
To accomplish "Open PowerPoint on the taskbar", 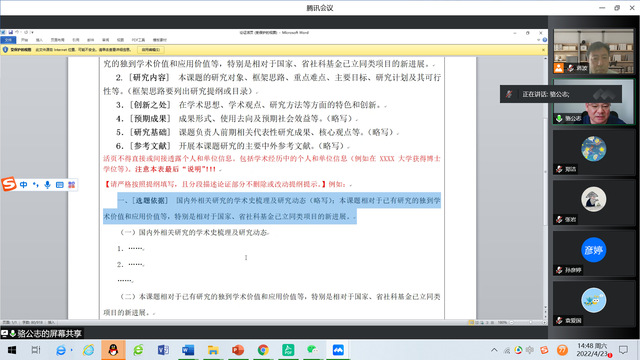I will tap(238, 350).
